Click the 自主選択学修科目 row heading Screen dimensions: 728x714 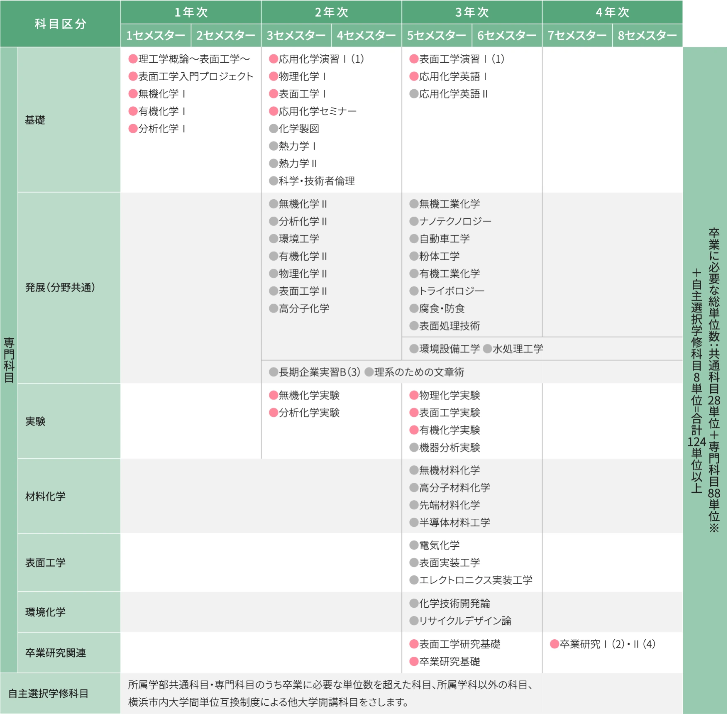pos(48,693)
